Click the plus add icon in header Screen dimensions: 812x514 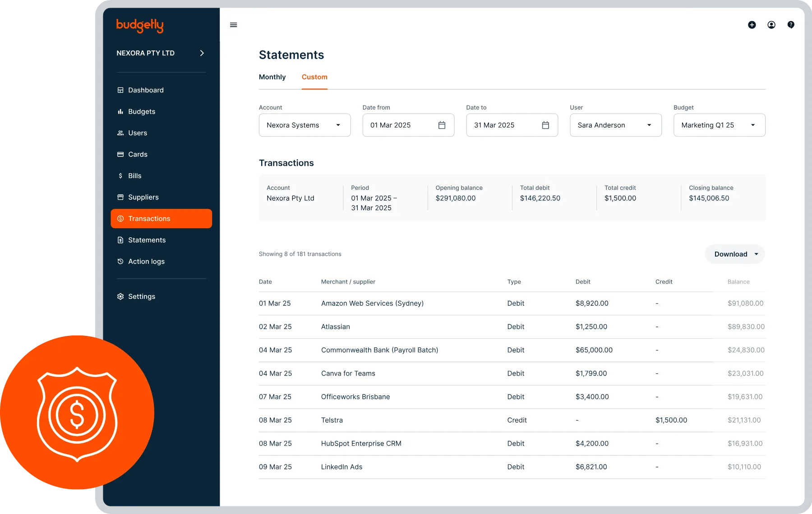[752, 25]
